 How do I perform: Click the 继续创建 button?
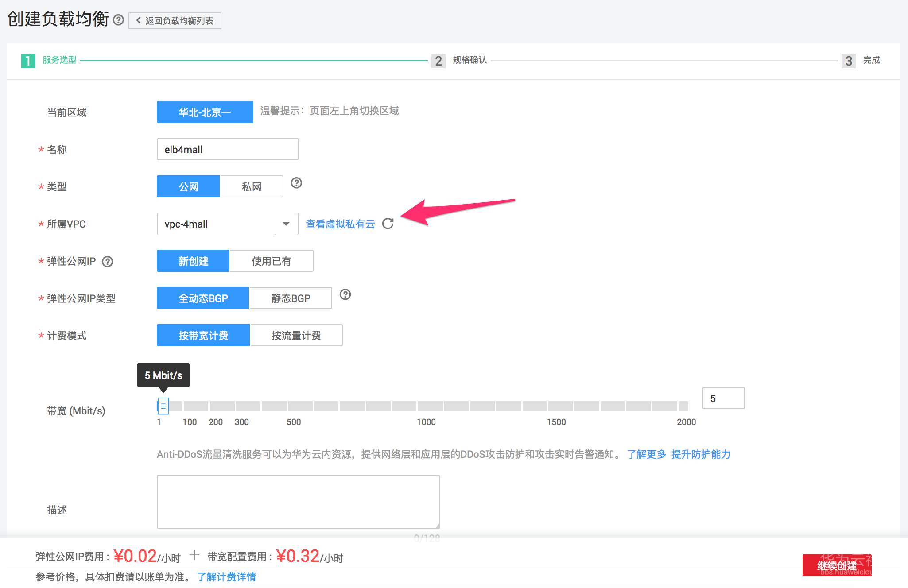[x=836, y=565]
